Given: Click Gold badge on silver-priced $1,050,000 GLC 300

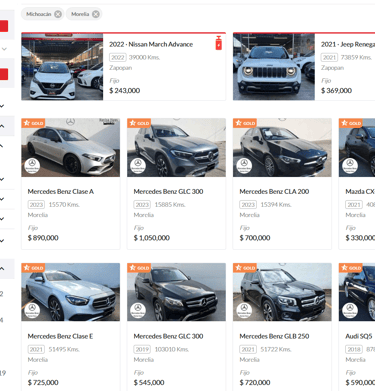Looking at the screenshot, I should tap(139, 123).
